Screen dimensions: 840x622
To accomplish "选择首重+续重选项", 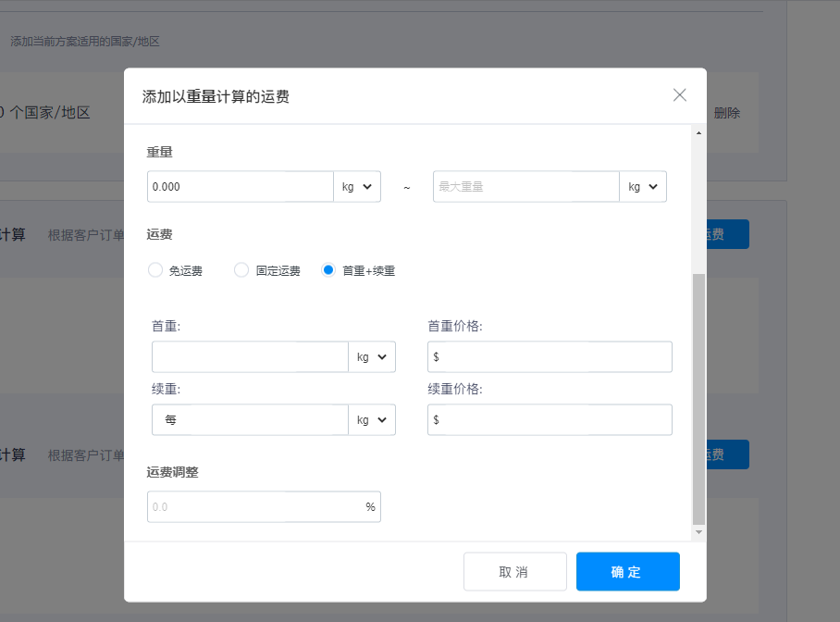I will tap(328, 269).
